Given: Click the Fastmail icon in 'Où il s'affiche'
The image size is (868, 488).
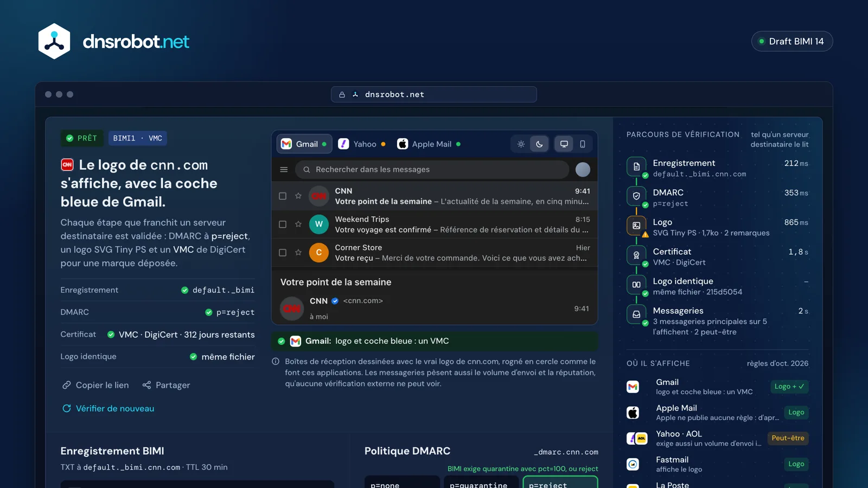Looking at the screenshot, I should [633, 464].
